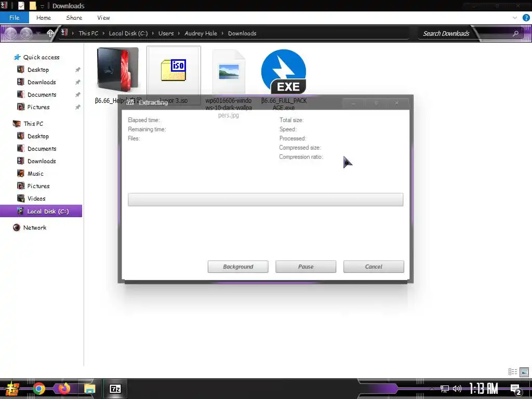The height and width of the screenshot is (399, 532).
Task: Go up one folder level arrow
Action: tap(50, 33)
